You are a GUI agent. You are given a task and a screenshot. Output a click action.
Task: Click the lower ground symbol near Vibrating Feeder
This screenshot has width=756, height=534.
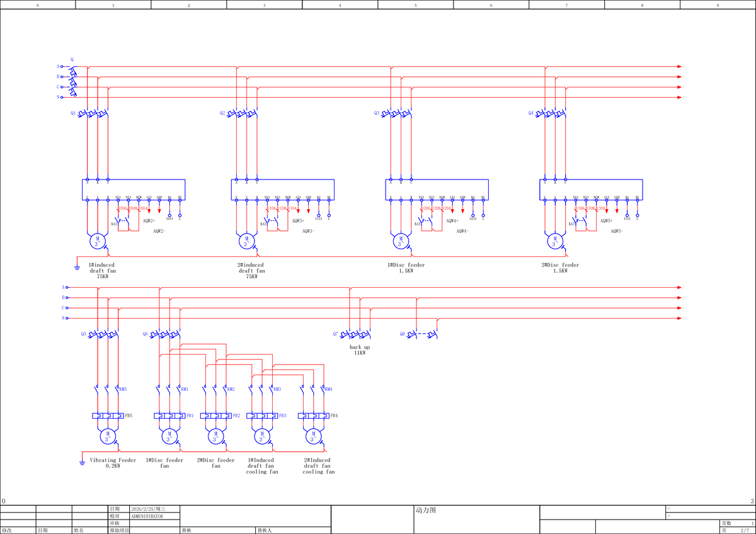coord(82,463)
